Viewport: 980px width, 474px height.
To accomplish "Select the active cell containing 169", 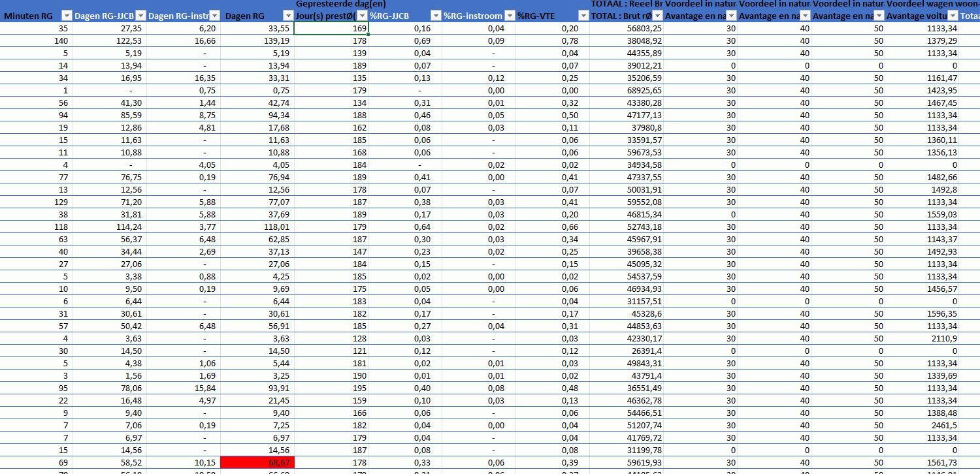I will coord(331,28).
